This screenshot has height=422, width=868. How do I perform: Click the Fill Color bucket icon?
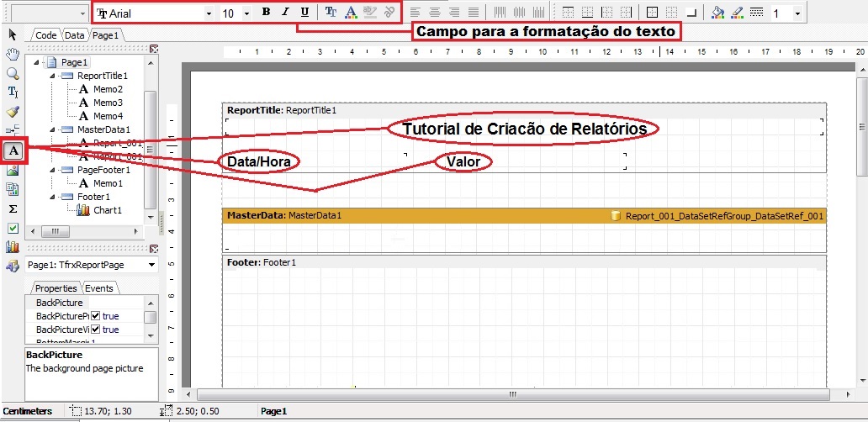coord(718,12)
